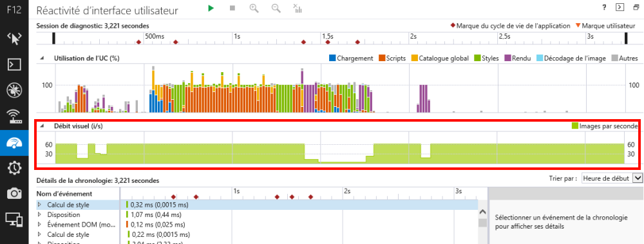Click the Rendu purple legend swatch
Screen dimensions: 644x244
coord(507,59)
